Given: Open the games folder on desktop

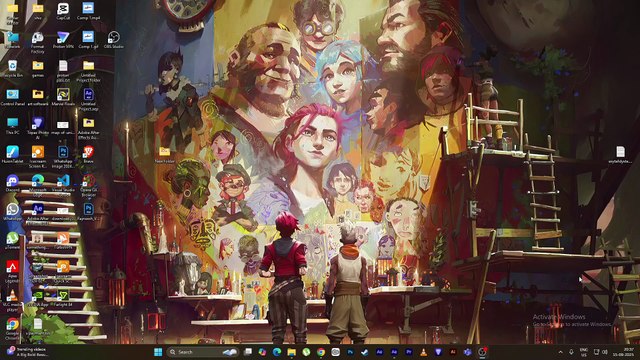Looking at the screenshot, I should [38, 69].
